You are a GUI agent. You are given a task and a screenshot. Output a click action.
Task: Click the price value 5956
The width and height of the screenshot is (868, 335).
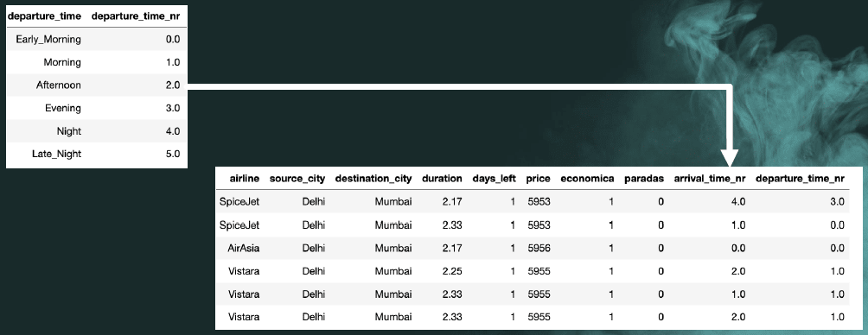[x=539, y=248]
